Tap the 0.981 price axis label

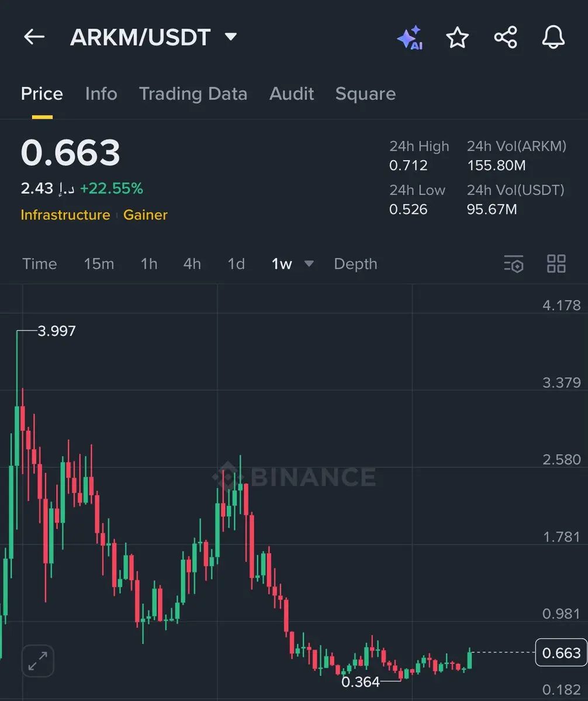(562, 614)
